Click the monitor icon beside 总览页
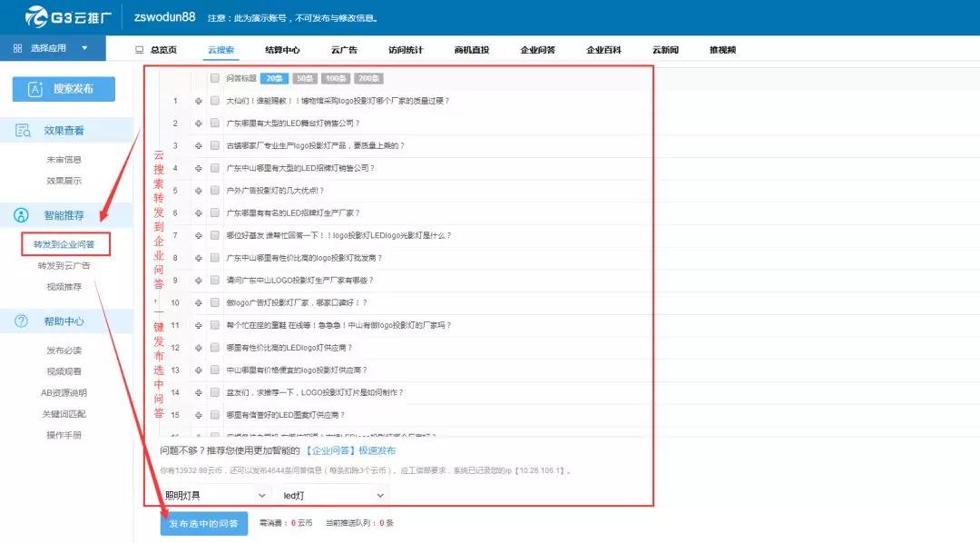980x543 pixels. tap(139, 50)
